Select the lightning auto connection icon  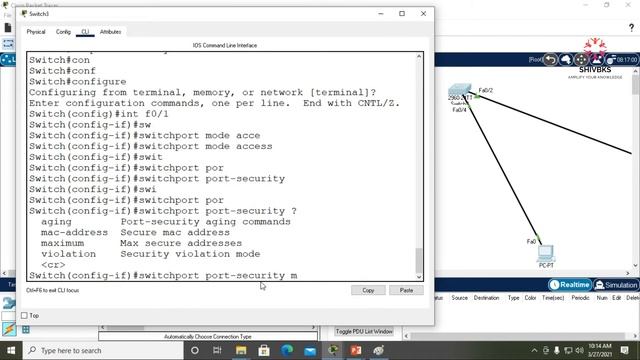click(x=9, y=329)
